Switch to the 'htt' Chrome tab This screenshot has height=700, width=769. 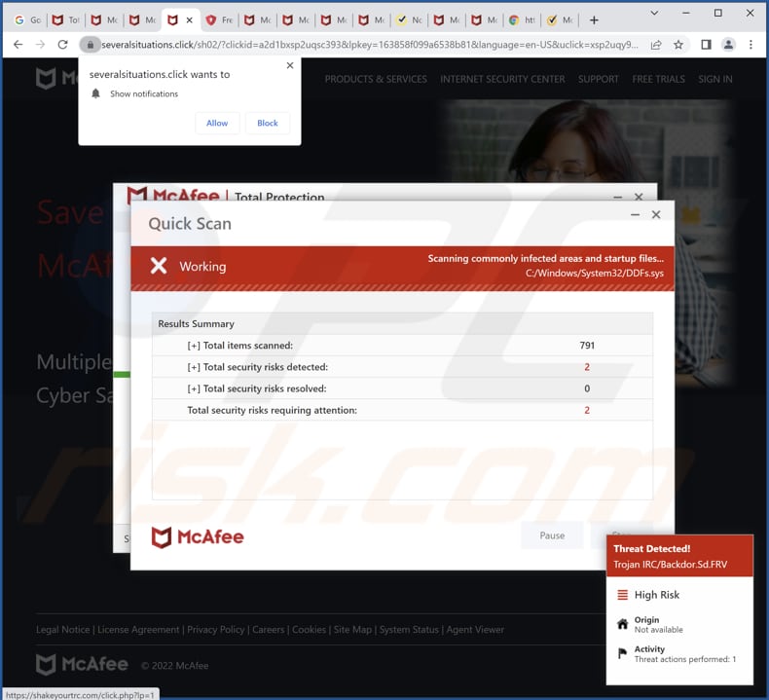(x=522, y=20)
